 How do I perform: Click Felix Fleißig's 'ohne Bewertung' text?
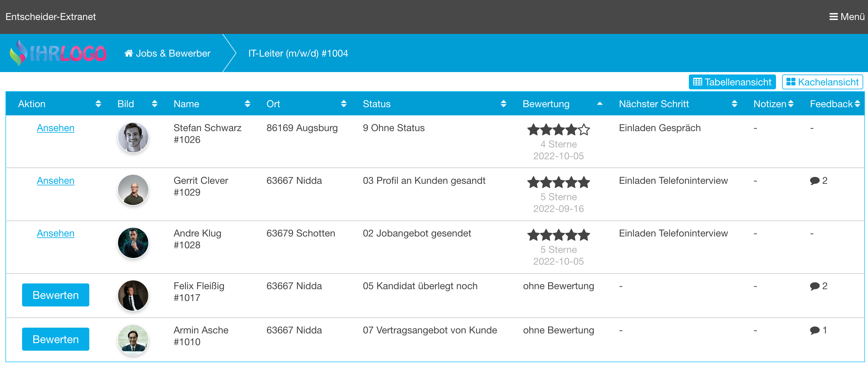point(558,286)
